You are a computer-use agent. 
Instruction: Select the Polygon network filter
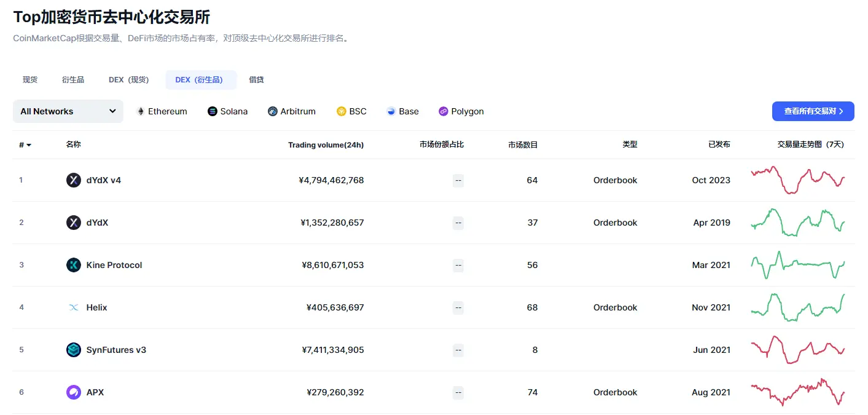pyautogui.click(x=461, y=111)
